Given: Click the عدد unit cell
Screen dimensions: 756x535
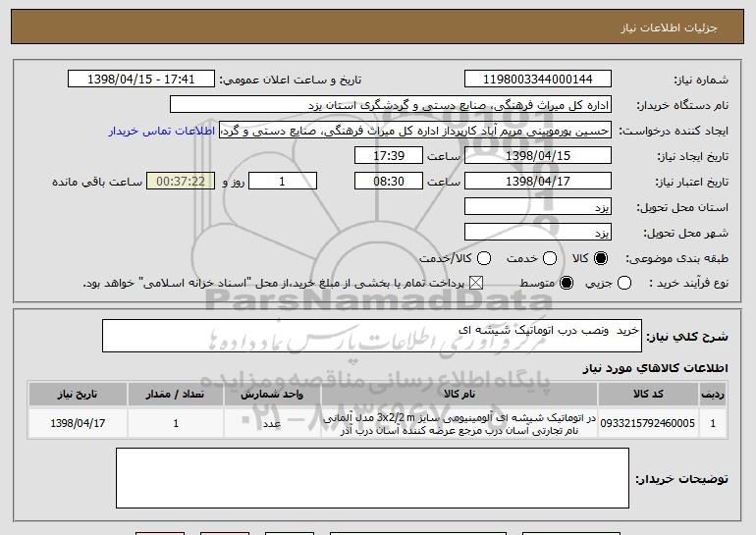Looking at the screenshot, I should click(x=272, y=424).
